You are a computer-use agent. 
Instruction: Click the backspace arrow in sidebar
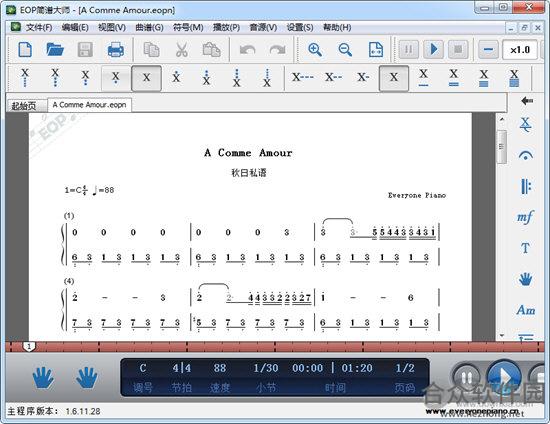pyautogui.click(x=526, y=101)
